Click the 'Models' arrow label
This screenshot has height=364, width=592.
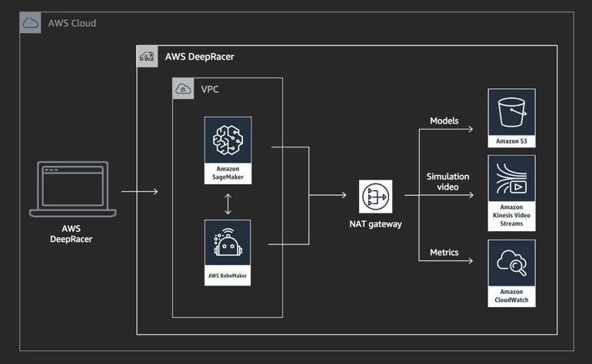[444, 121]
